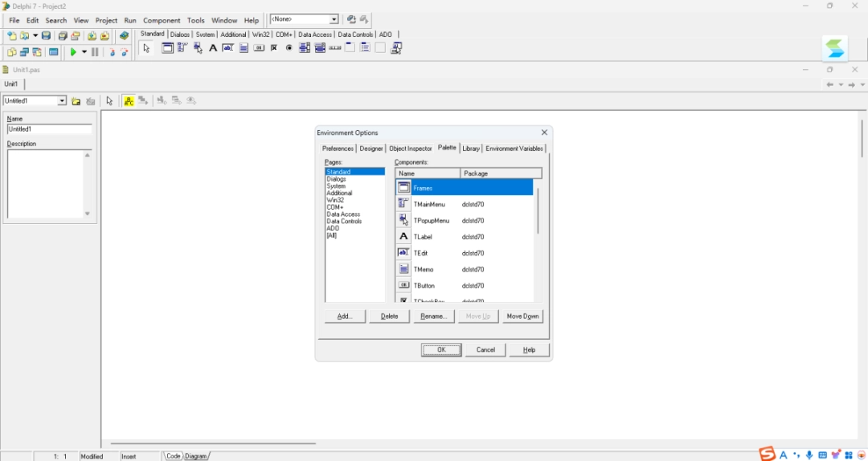Toggle the highlighted ABC button in the diagram toolbar
The width and height of the screenshot is (868, 461).
pos(129,101)
